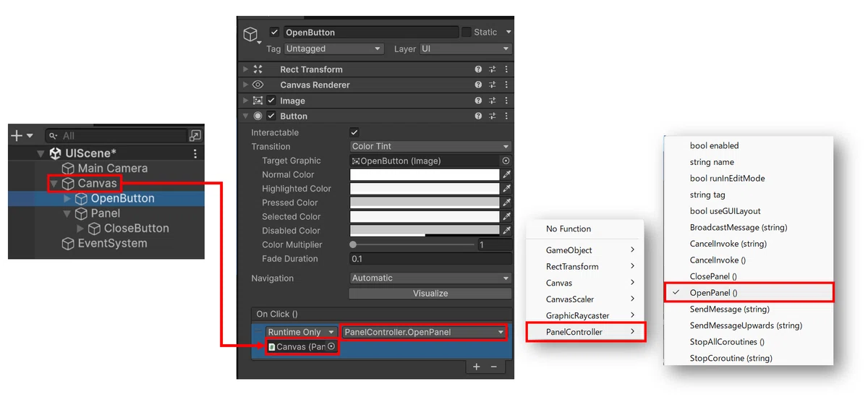Open presets for Rect Transform component
The height and width of the screenshot is (397, 868).
pos(493,69)
